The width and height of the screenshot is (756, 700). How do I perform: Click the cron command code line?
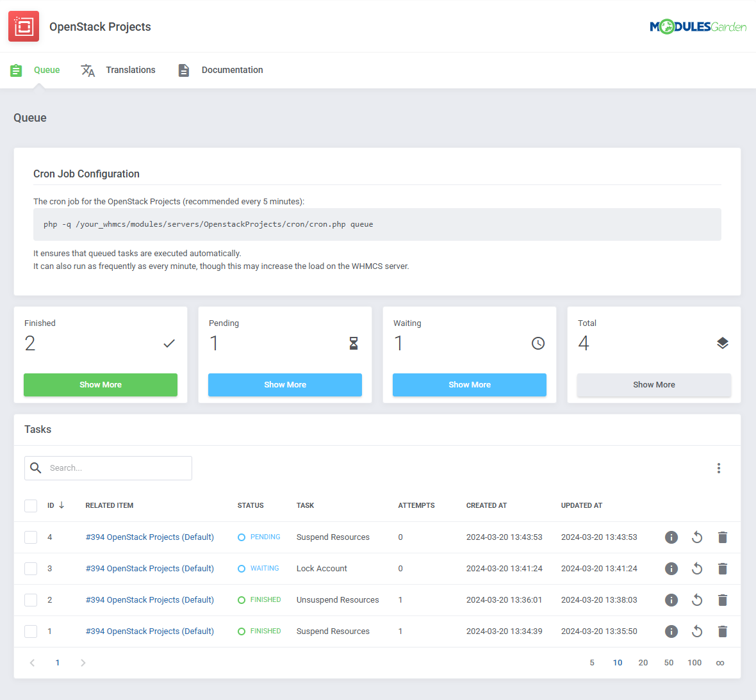(x=377, y=225)
